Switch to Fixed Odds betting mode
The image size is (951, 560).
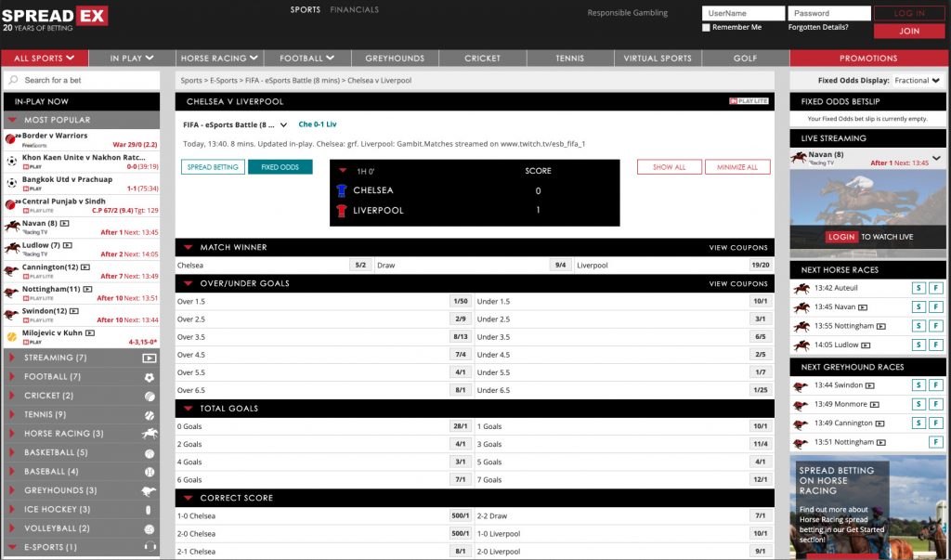[x=280, y=167]
